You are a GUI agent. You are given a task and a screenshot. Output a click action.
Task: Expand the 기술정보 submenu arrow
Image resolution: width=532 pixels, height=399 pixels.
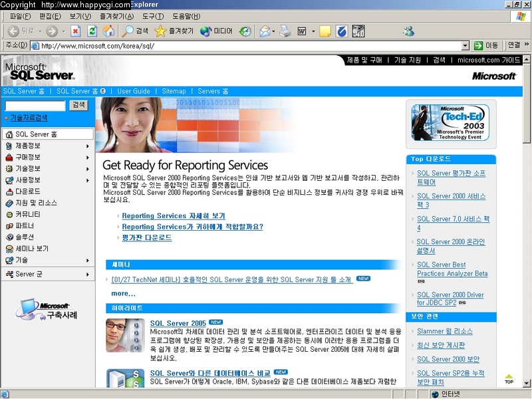coord(88,169)
